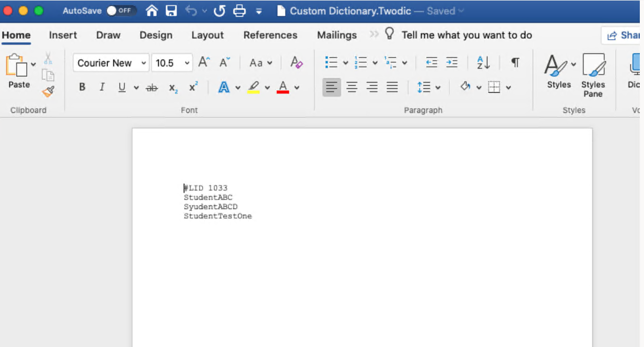This screenshot has width=644, height=347.
Task: Toggle Strikethrough formatting
Action: click(x=152, y=88)
